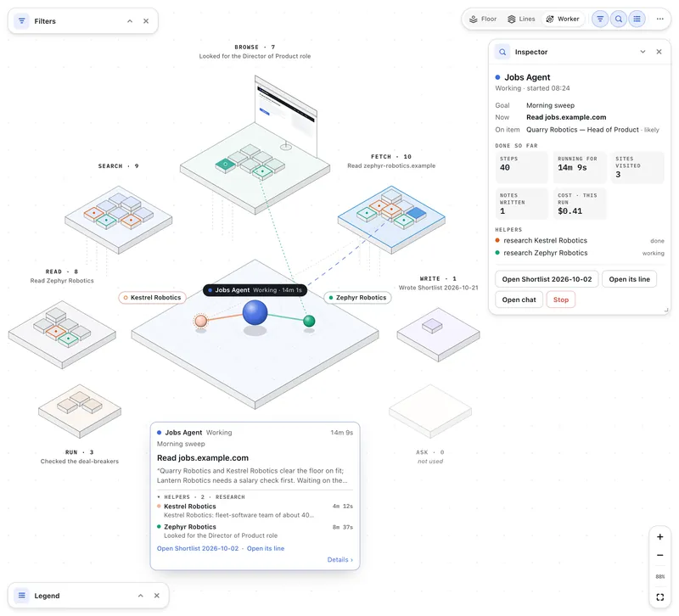
Task: Zoom out with the minus button
Action: [660, 556]
